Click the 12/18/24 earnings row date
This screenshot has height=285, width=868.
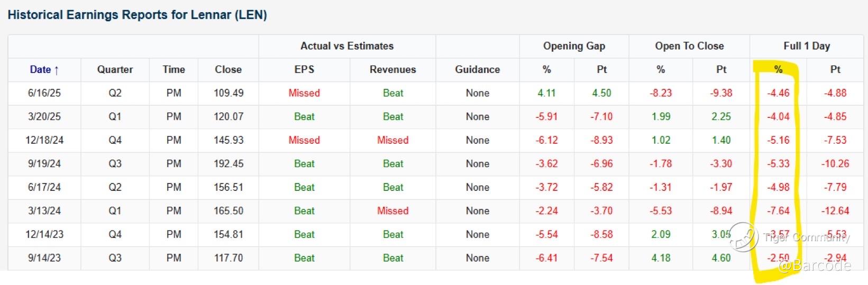(x=44, y=140)
